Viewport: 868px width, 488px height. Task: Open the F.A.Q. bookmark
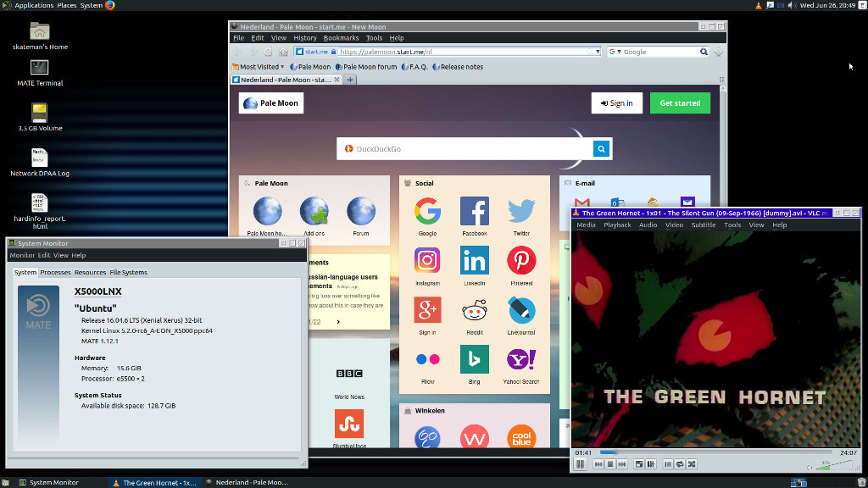pos(415,67)
